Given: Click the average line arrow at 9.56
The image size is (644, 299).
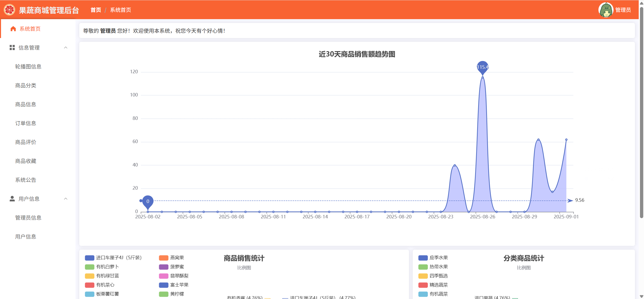Looking at the screenshot, I should [x=570, y=201].
